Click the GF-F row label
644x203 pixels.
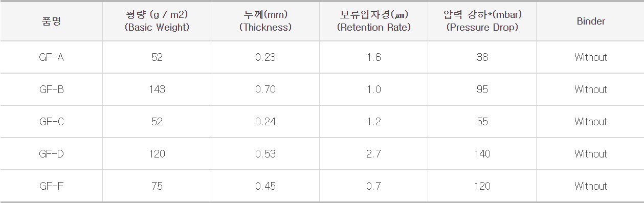(x=51, y=186)
